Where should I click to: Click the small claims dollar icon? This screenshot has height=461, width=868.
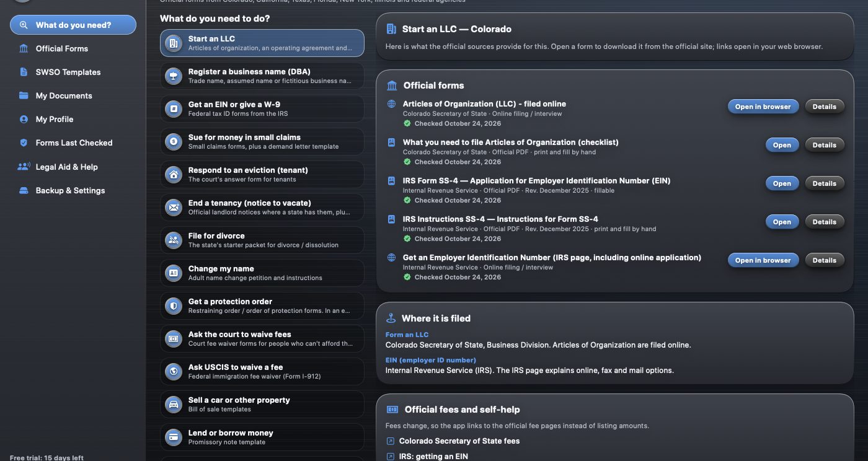[174, 142]
